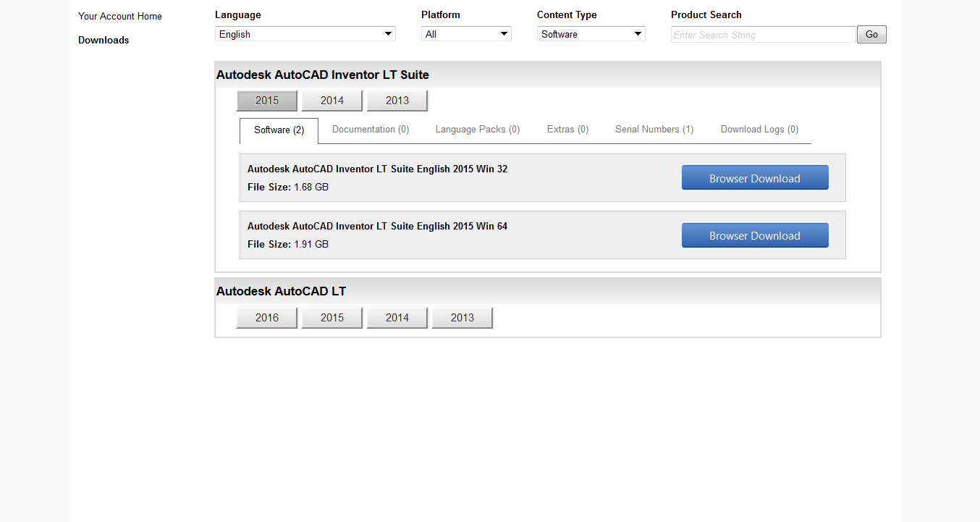Select 2016 under Autodesk AutoCAD LT
The image size is (980, 522).
(267, 318)
